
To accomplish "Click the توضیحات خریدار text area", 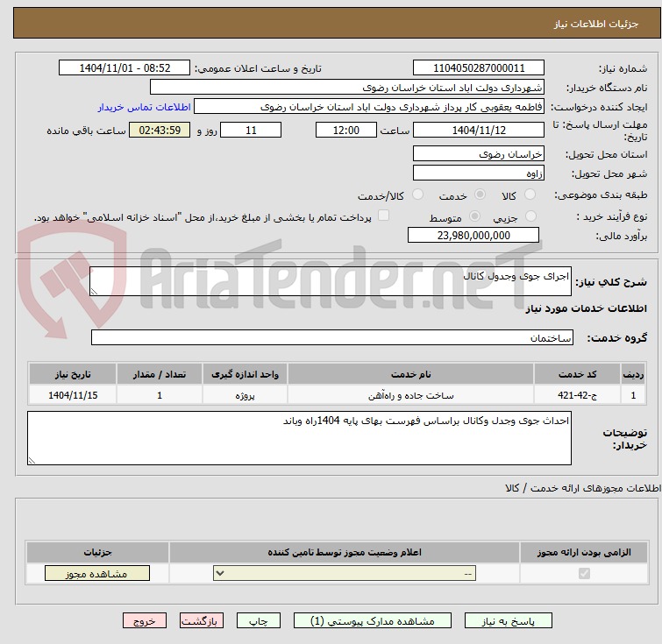I will point(299,438).
